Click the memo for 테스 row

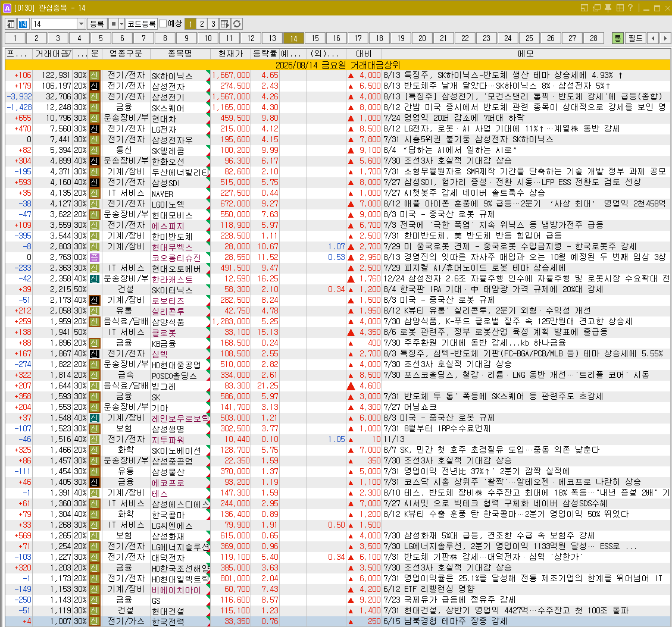pyautogui.click(x=526, y=493)
